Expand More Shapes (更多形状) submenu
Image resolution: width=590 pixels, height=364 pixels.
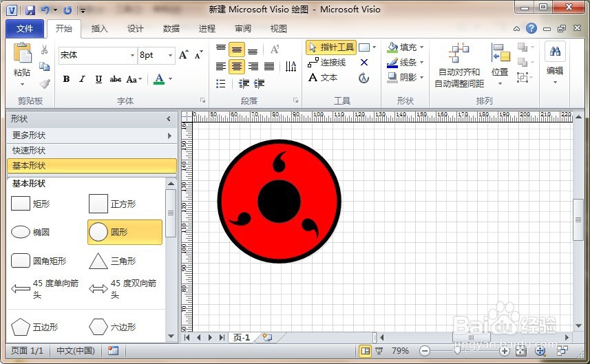92,136
